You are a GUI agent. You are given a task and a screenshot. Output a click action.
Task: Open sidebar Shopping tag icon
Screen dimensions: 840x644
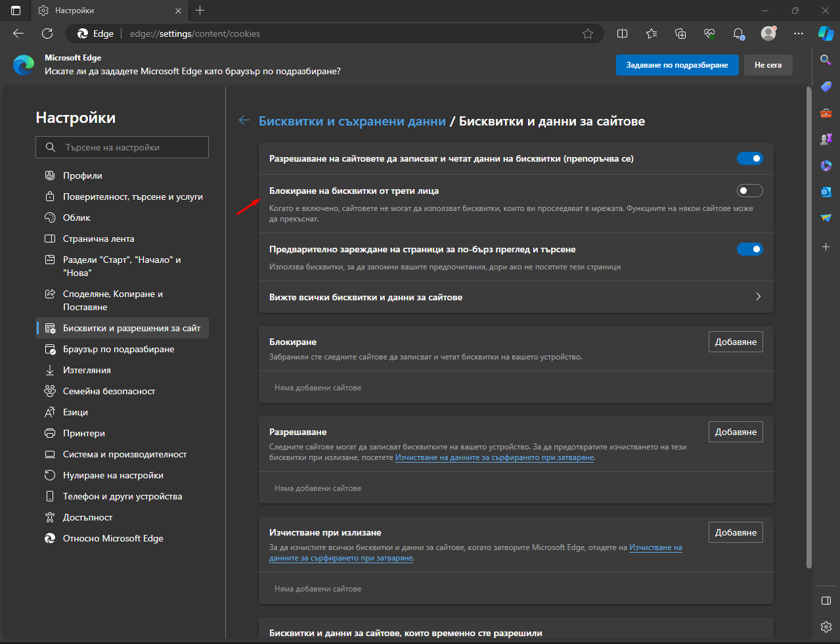826,87
